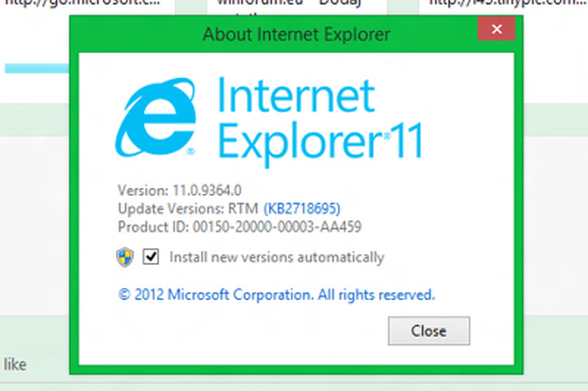Select the Product ID text line
The height and width of the screenshot is (391, 588).
240,227
